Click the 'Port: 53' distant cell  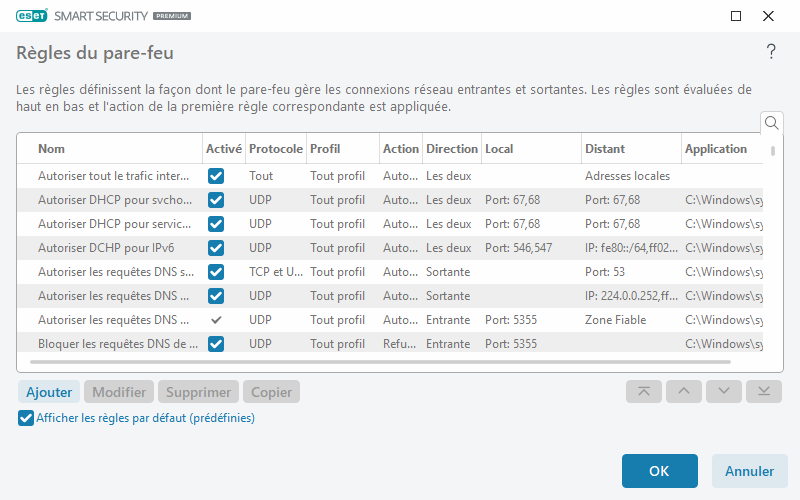tap(605, 272)
